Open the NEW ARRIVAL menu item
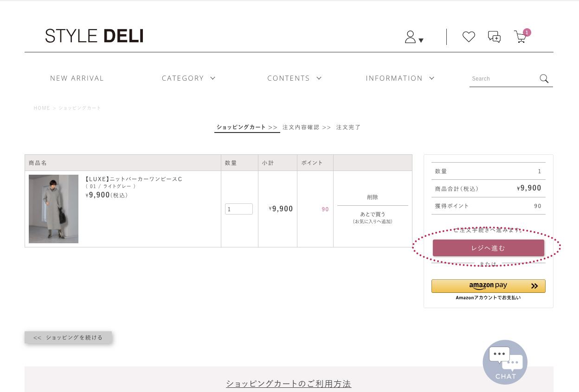 point(77,78)
